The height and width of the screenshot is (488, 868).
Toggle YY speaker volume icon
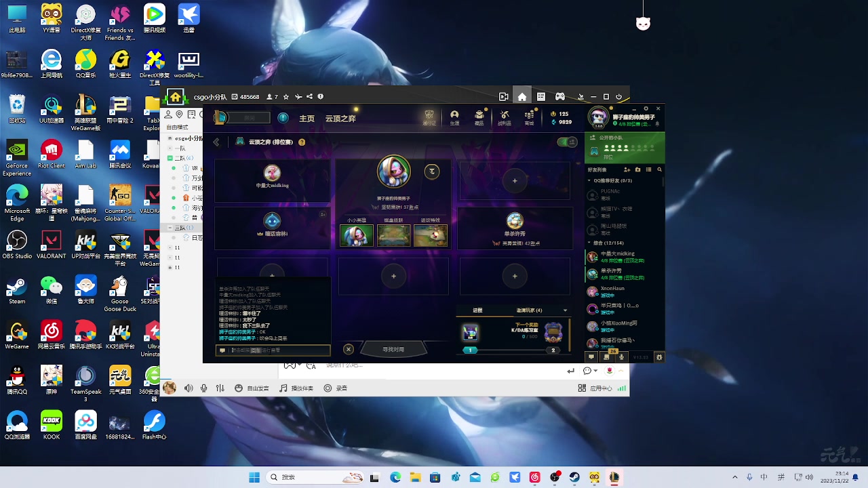189,388
